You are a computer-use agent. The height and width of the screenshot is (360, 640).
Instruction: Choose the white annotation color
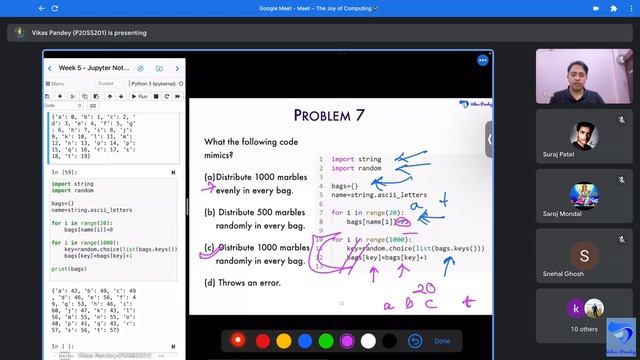(368, 341)
